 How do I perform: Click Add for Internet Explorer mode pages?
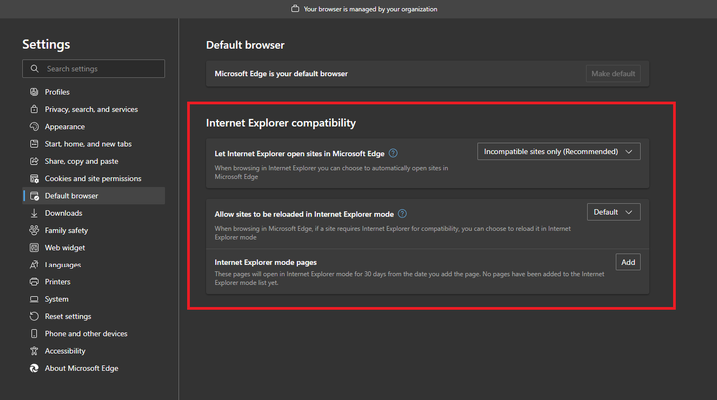coord(628,262)
